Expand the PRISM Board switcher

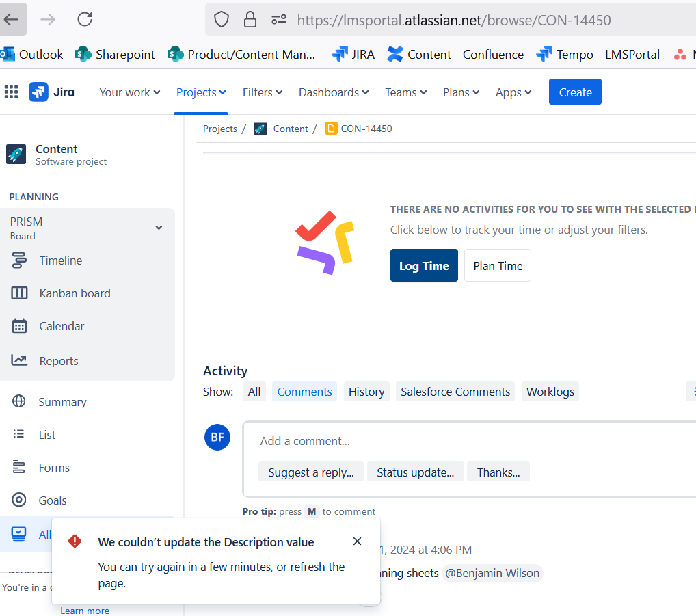point(159,228)
